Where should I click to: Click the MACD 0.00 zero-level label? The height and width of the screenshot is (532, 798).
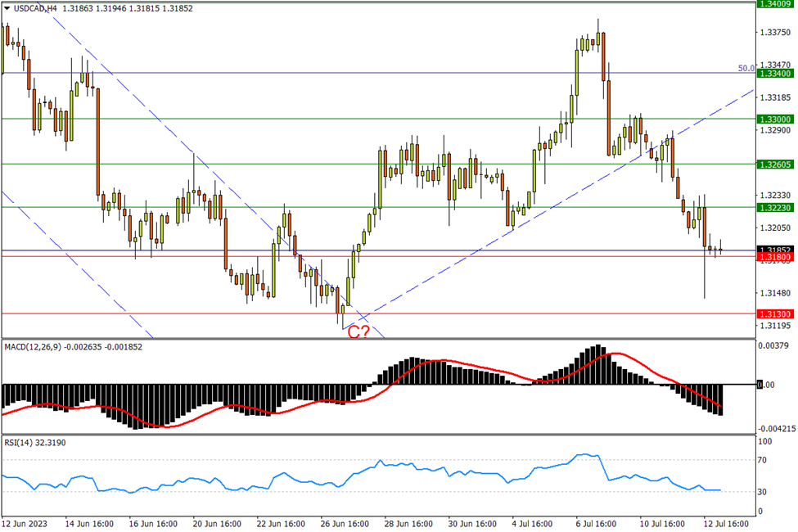pyautogui.click(x=767, y=384)
